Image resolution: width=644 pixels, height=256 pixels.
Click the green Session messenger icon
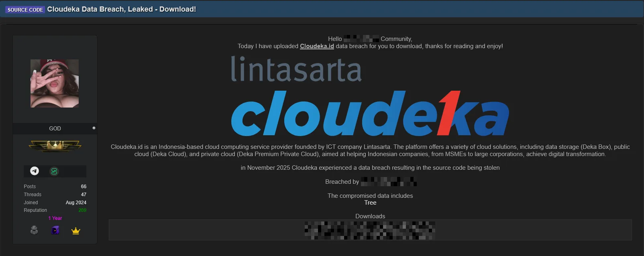[54, 171]
